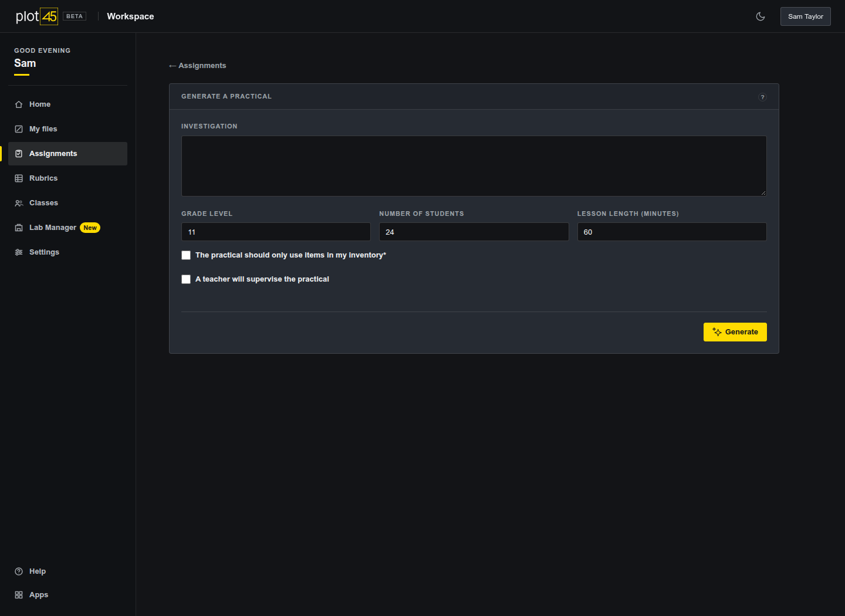Open the Apps entry label
The width and height of the screenshot is (845, 616).
coord(39,595)
